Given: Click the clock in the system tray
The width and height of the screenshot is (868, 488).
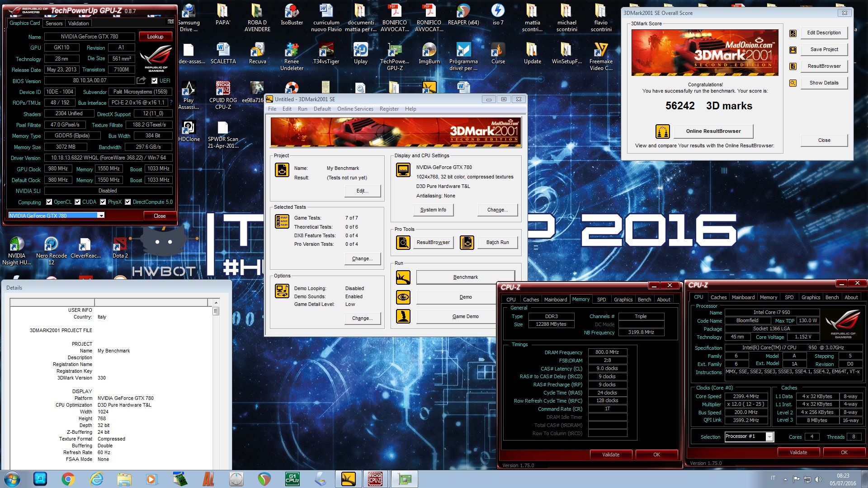Looking at the screenshot, I should tap(843, 479).
